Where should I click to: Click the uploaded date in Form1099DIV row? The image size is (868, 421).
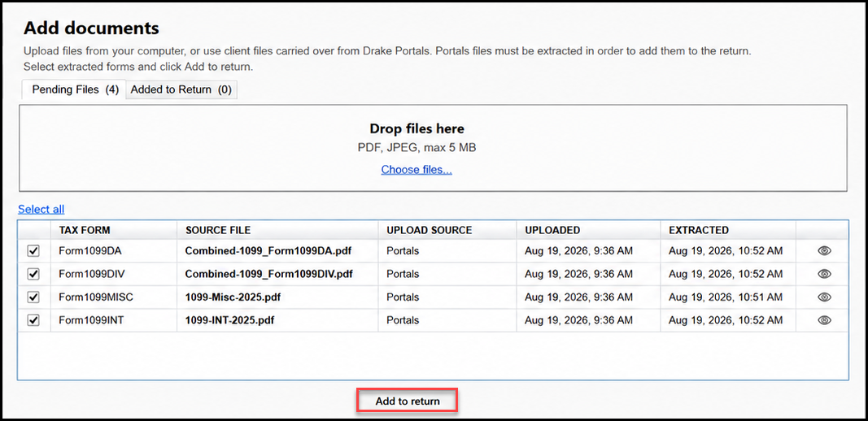point(578,274)
